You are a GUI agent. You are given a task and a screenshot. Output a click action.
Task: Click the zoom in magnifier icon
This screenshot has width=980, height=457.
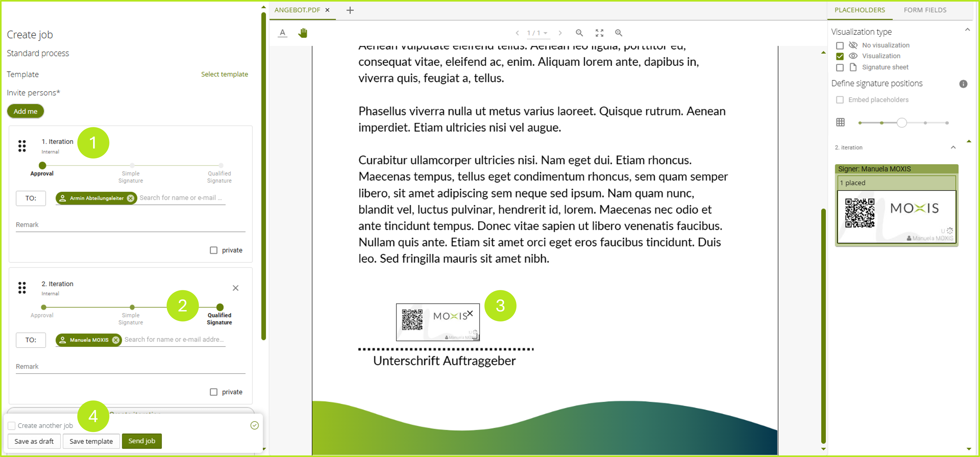click(x=619, y=33)
